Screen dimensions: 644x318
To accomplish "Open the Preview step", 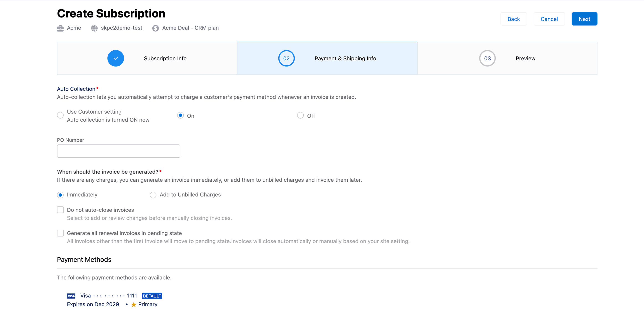I will (x=525, y=58).
